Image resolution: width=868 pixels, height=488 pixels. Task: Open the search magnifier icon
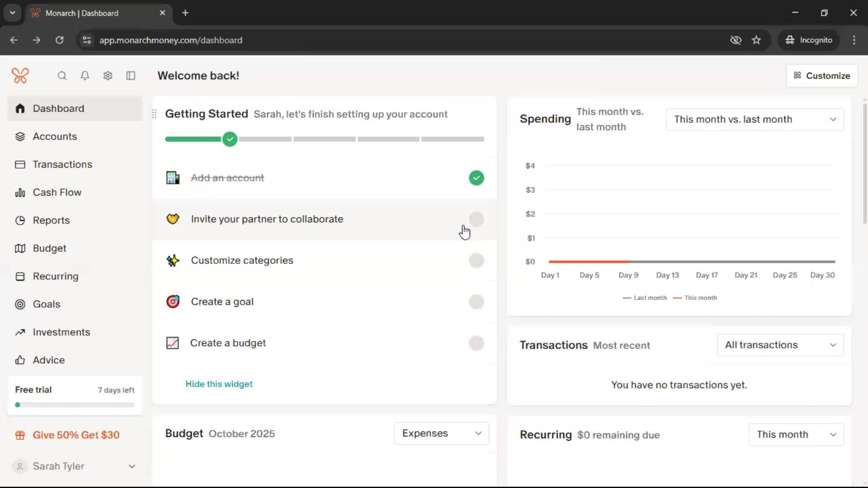coord(62,75)
